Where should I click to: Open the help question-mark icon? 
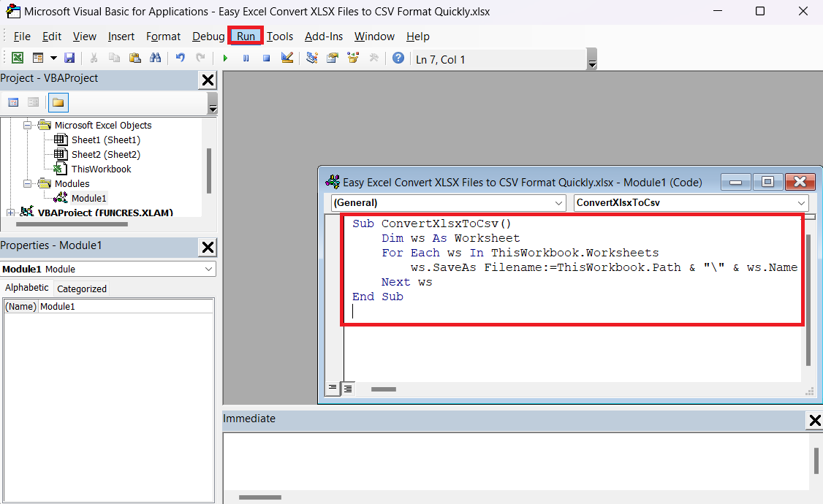398,58
